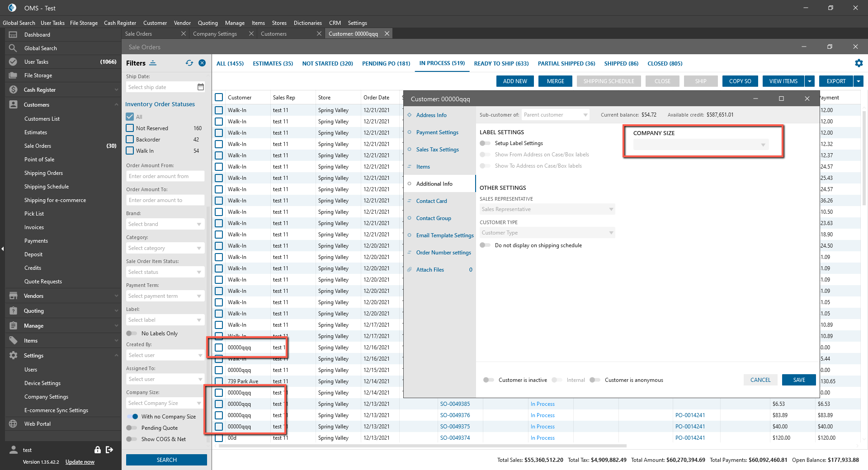Check the Backorder status checkbox
Viewport: 868px width, 470px height.
130,140
